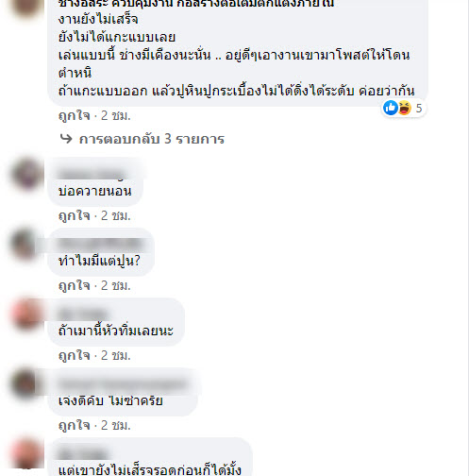Screen dimensions: 469x476
Task: Open avatar of the last comment's author
Action: click(x=26, y=454)
